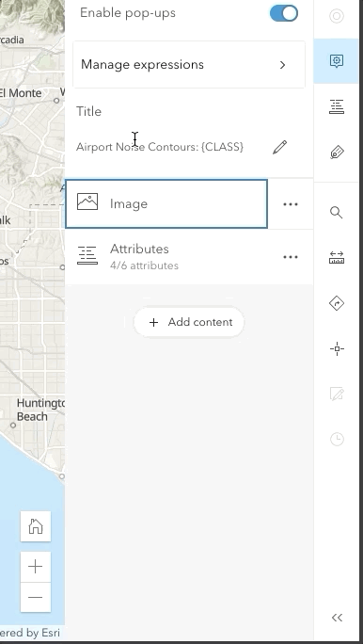Open the Fields icon in toolbar
The width and height of the screenshot is (363, 644).
pyautogui.click(x=337, y=106)
